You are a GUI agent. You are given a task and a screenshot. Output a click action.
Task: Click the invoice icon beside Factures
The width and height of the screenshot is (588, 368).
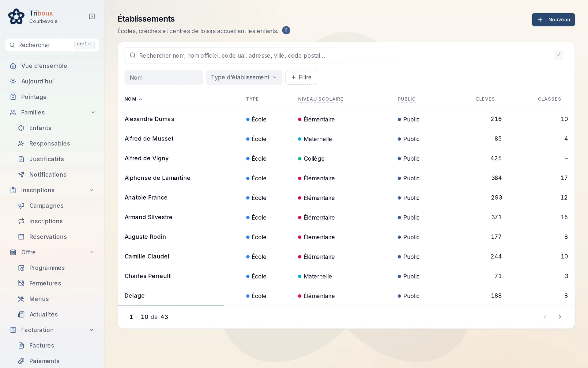click(21, 346)
